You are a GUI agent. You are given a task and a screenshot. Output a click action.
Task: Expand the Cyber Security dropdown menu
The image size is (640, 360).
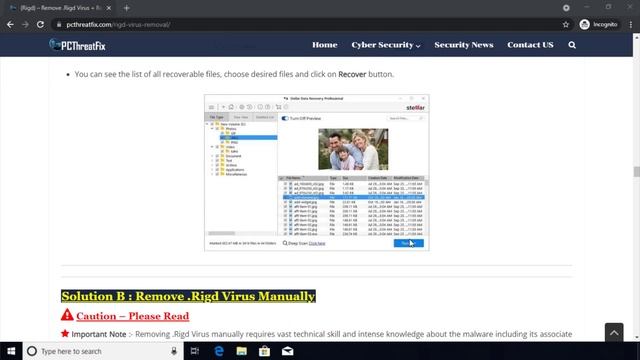pyautogui.click(x=385, y=45)
